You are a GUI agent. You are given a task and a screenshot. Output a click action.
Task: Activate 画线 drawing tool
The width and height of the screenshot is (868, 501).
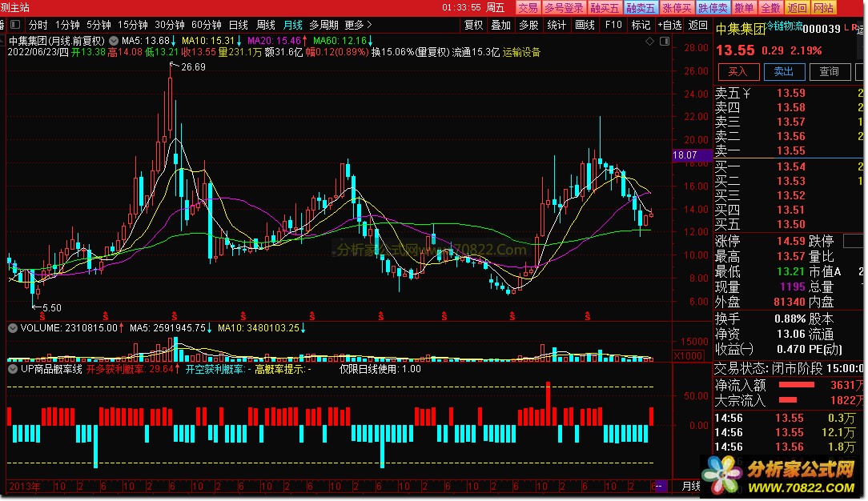coord(585,25)
